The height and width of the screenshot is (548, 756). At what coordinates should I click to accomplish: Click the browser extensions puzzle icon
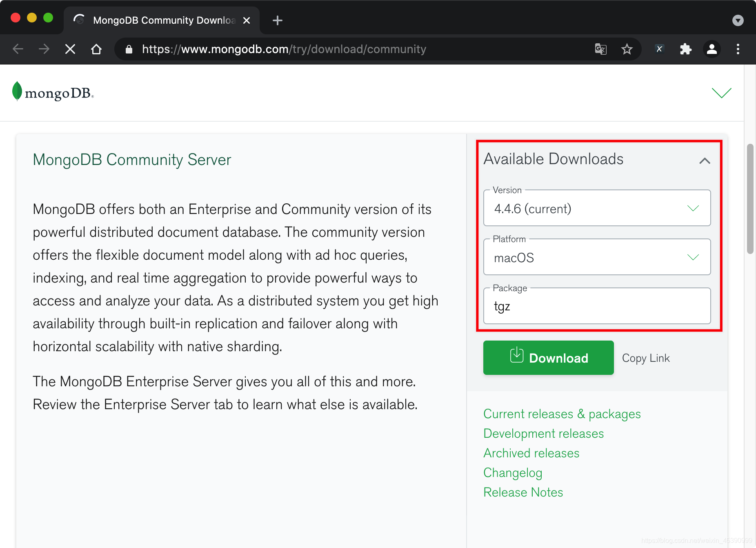pyautogui.click(x=686, y=49)
